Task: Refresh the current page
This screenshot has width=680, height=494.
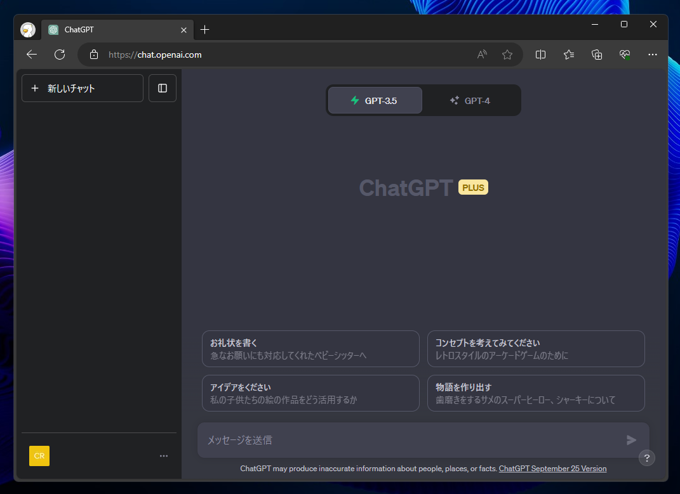Action: [60, 55]
